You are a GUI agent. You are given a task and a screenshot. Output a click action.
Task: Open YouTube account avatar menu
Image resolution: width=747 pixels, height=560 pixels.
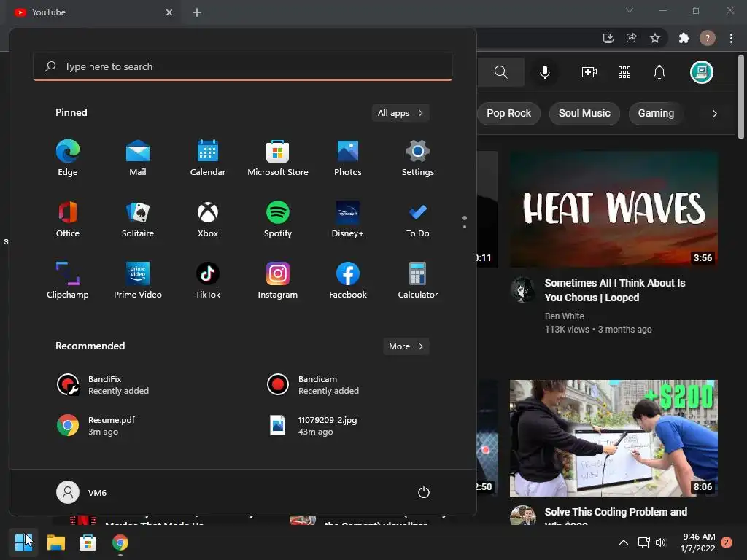[x=701, y=72]
